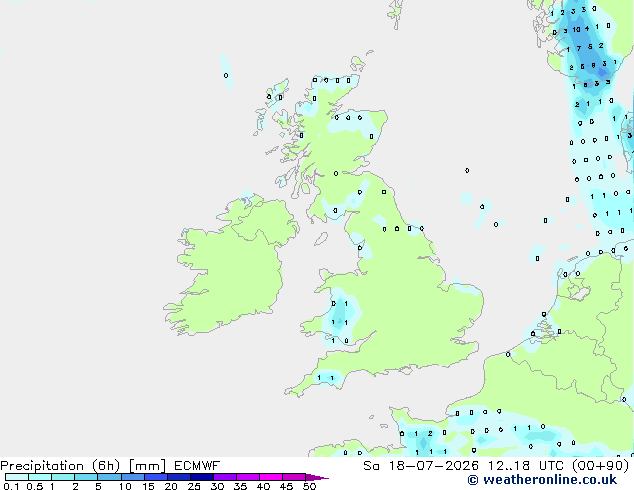Image resolution: width=634 pixels, height=490 pixels.
Task: Click the '45' legend scale label
Action: click(x=286, y=486)
